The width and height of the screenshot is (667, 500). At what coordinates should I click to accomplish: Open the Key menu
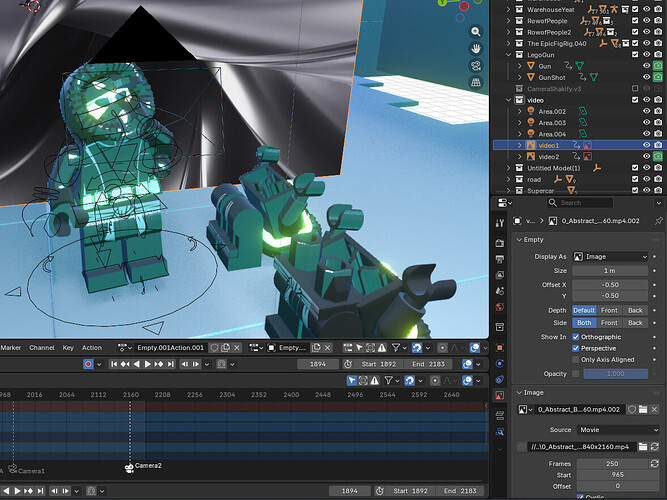pos(68,348)
